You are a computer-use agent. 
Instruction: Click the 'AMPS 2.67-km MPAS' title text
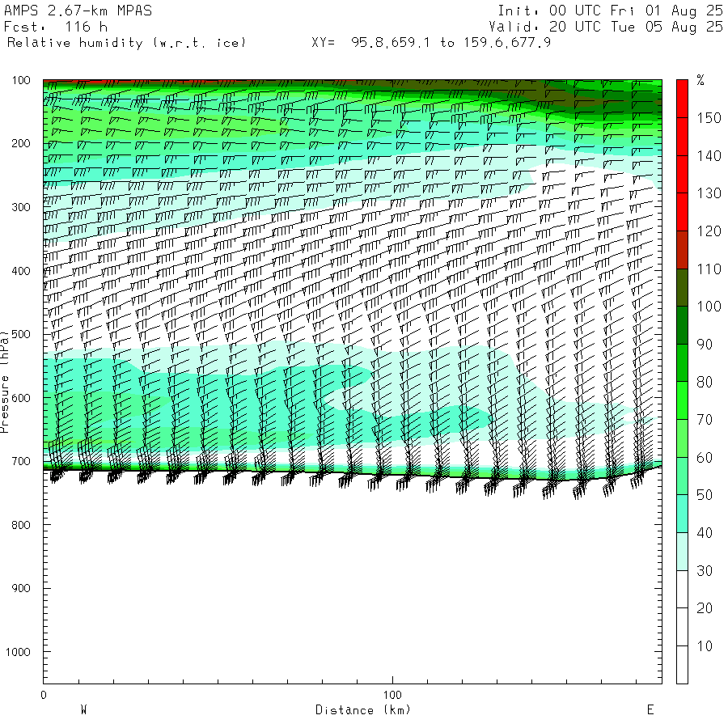click(78, 11)
